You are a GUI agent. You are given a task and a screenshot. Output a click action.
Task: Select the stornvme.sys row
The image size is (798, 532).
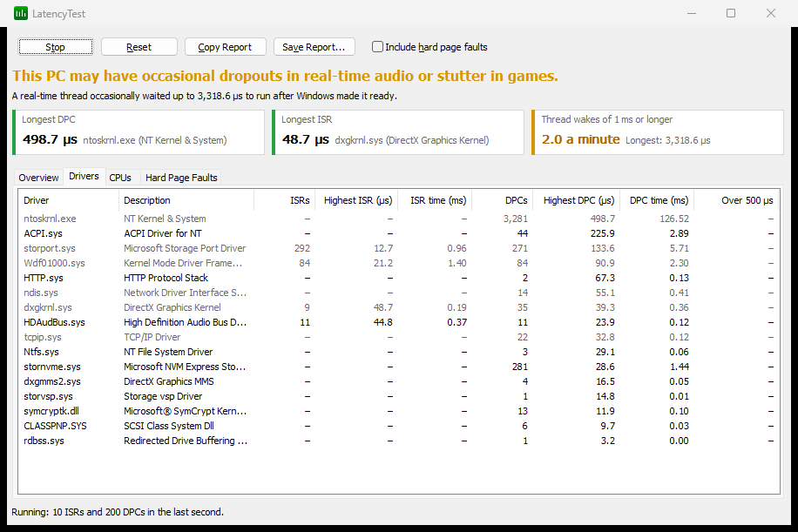[x=398, y=367]
